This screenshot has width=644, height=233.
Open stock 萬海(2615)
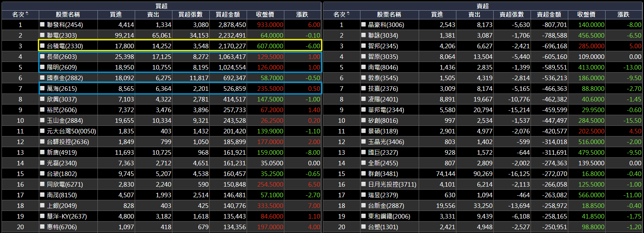[62, 89]
